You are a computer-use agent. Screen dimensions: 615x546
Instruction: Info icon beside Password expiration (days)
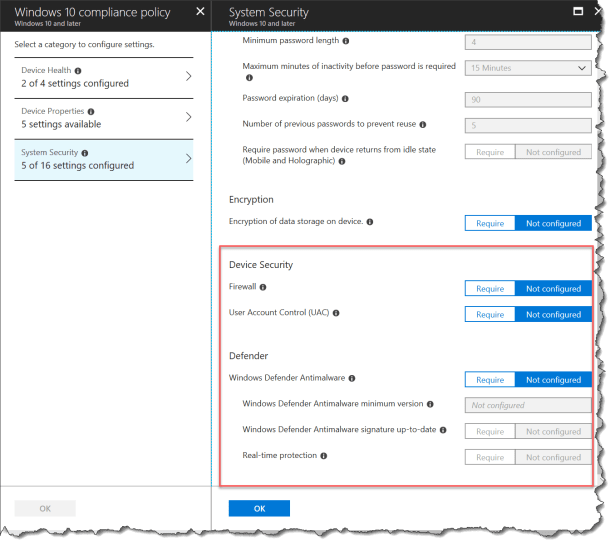pyautogui.click(x=345, y=99)
